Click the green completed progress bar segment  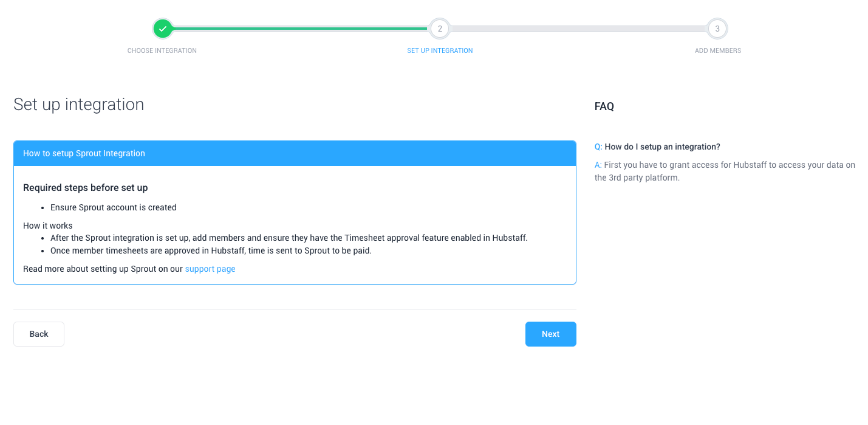(x=301, y=29)
